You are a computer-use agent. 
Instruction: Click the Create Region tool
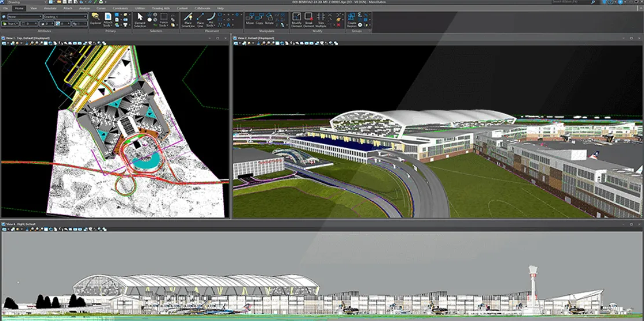pyautogui.click(x=352, y=19)
